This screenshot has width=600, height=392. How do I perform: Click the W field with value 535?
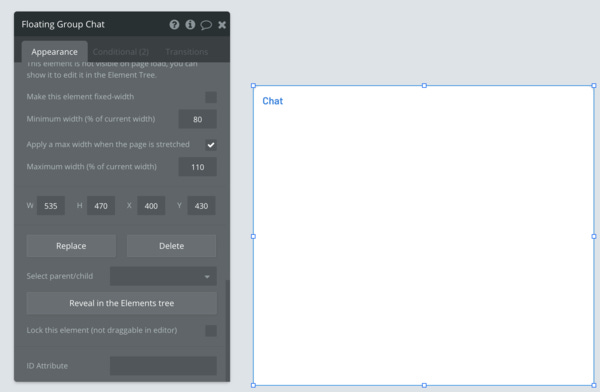pyautogui.click(x=51, y=206)
